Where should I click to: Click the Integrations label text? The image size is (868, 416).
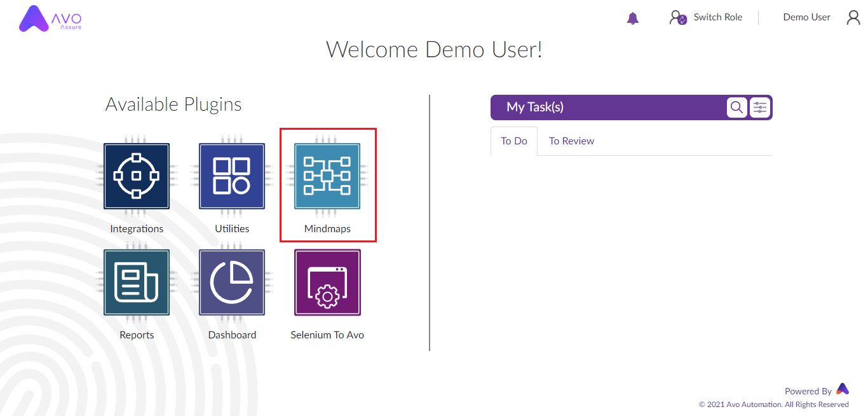pos(137,229)
